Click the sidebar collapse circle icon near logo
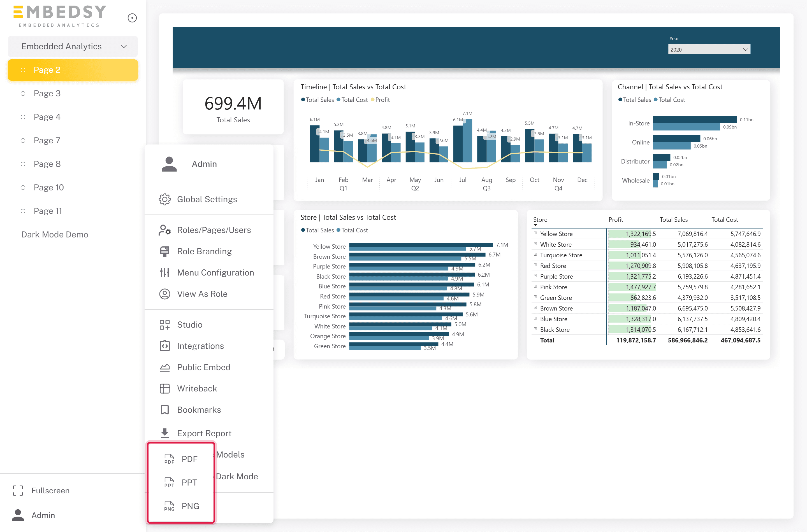The image size is (807, 532). (132, 18)
